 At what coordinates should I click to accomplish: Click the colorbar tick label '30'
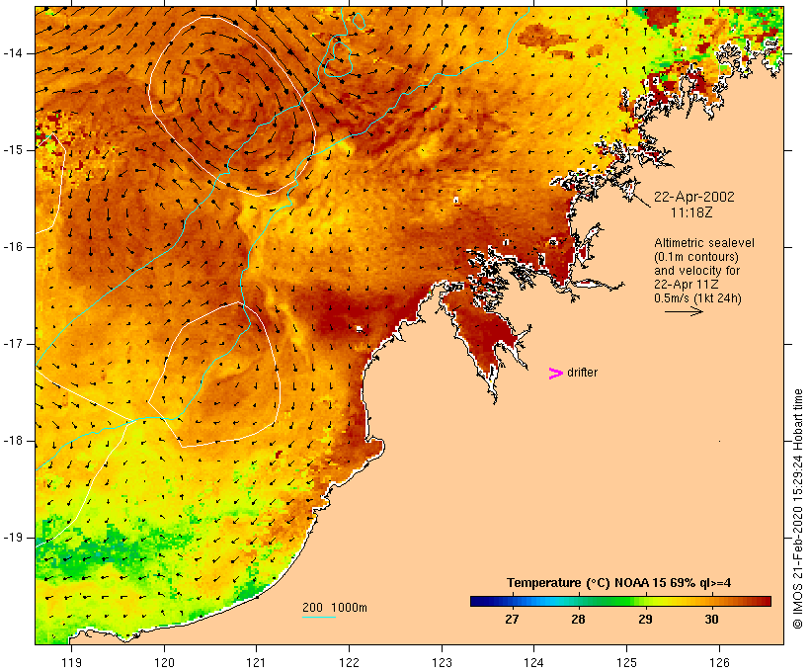point(712,619)
